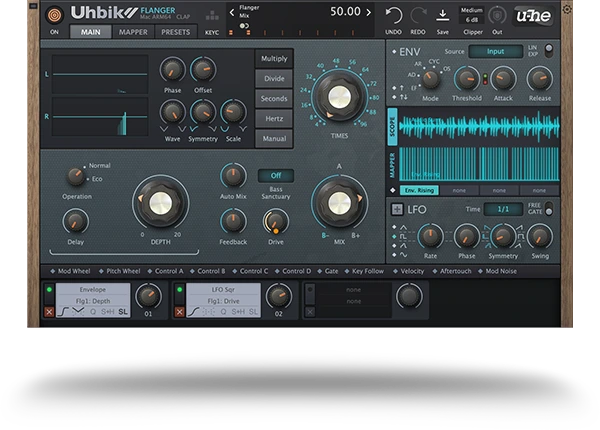Viewport: 600px width, 430px height.
Task: Click the Redo arrow icon
Action: click(x=418, y=14)
